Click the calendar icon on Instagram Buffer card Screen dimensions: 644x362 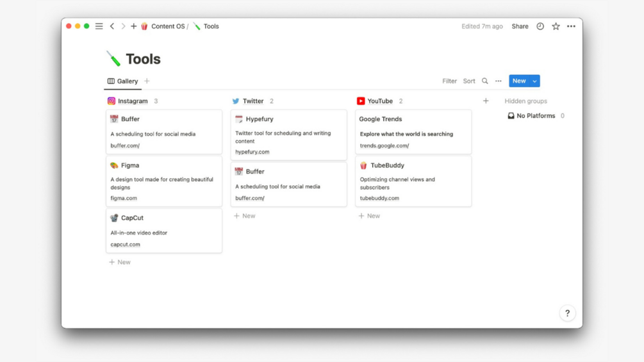(x=114, y=119)
